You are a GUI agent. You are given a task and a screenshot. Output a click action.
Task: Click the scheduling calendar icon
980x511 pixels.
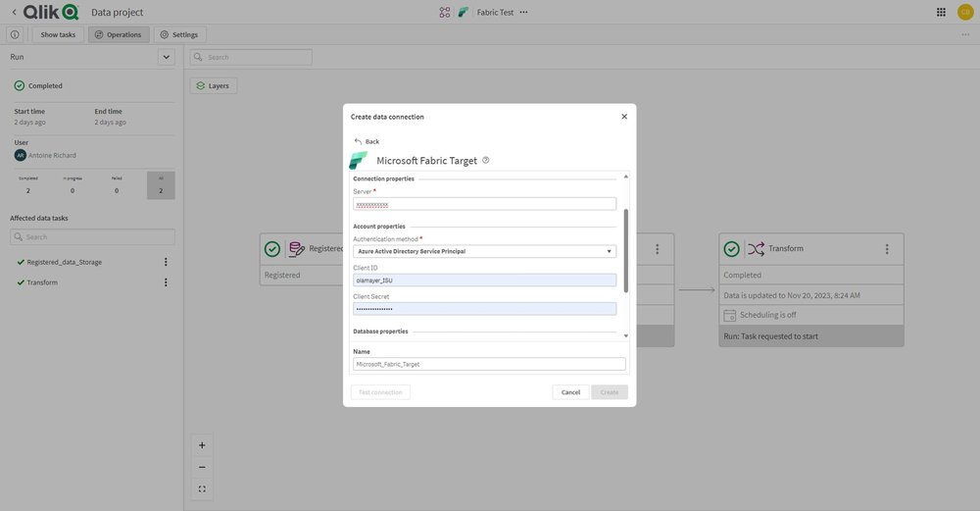(x=729, y=315)
